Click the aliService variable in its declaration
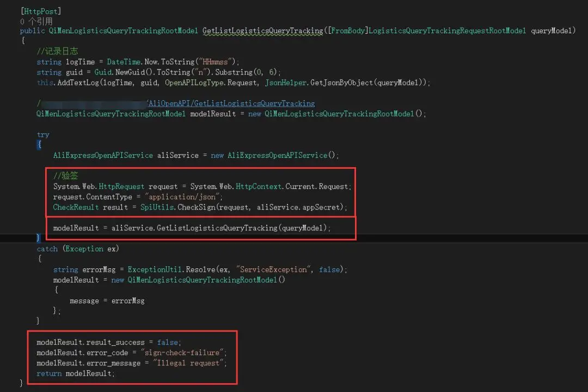The width and height of the screenshot is (588, 392). point(177,155)
